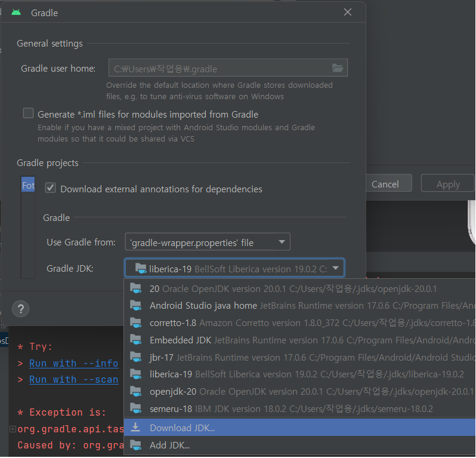Click folder icon beside Embedded JDK entry
The height and width of the screenshot is (458, 476).
[135, 340]
